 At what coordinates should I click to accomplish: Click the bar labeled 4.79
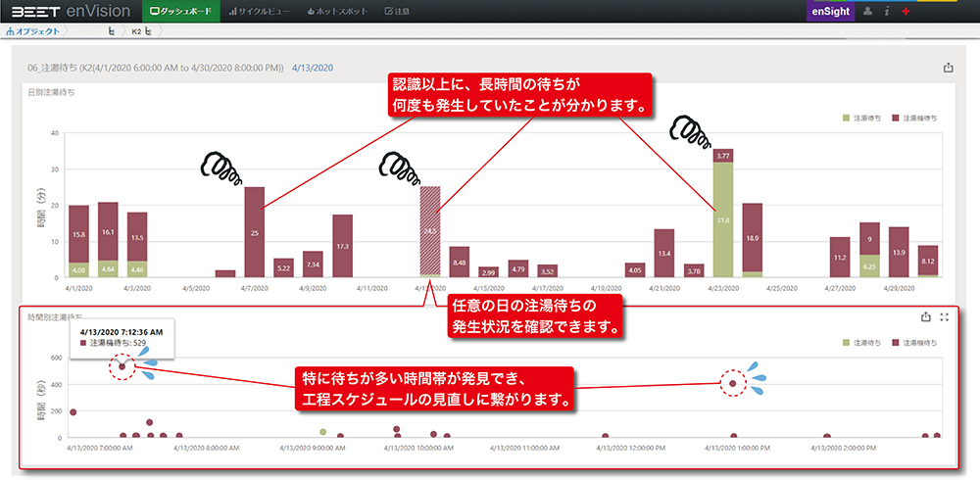[518, 268]
